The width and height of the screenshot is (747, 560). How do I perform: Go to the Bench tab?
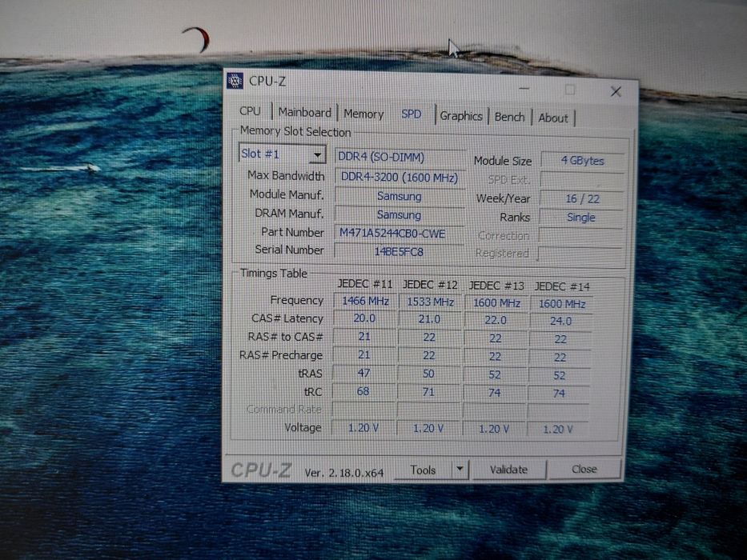tap(509, 117)
